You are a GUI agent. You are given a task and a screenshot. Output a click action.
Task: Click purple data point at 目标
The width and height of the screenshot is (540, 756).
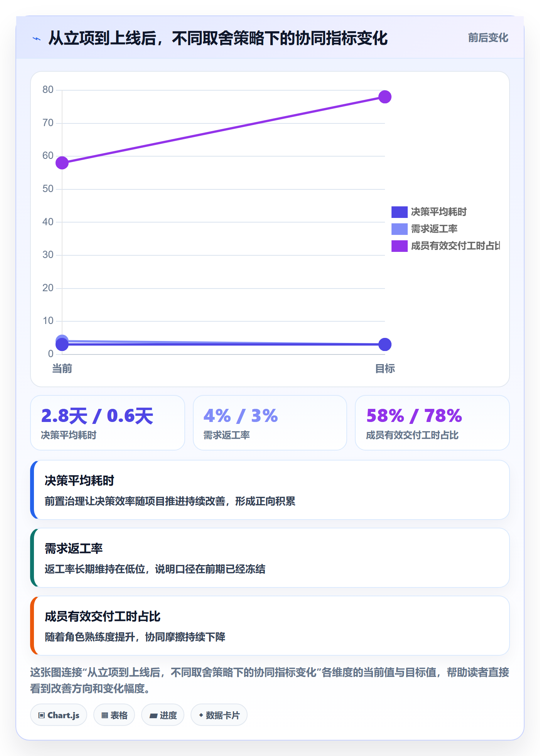pyautogui.click(x=385, y=97)
